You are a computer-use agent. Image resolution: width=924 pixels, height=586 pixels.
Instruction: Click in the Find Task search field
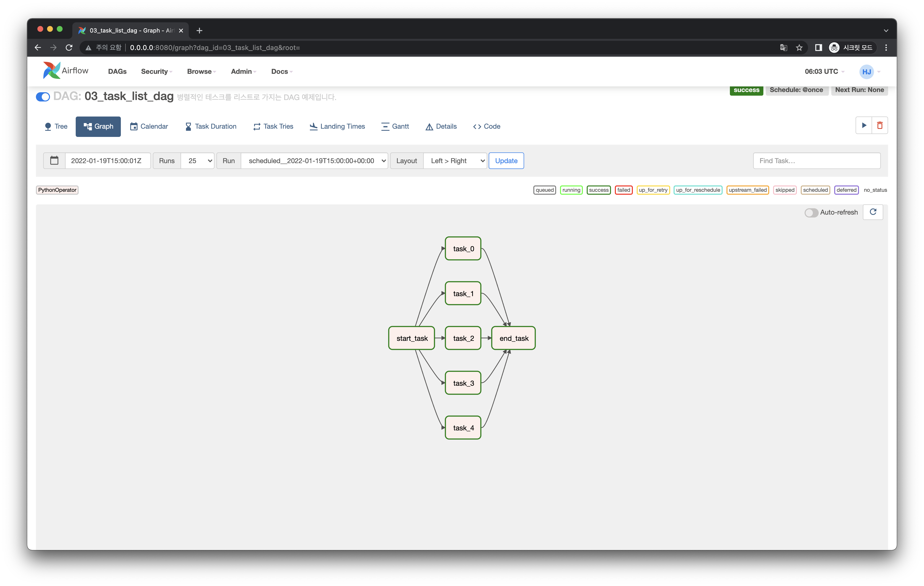tap(817, 160)
